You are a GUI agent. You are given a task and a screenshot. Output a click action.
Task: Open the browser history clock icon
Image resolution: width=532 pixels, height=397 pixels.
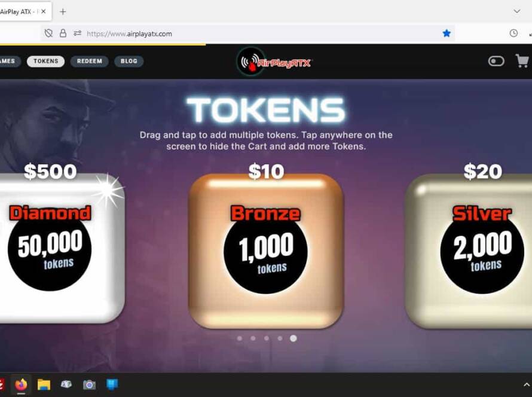(x=513, y=33)
